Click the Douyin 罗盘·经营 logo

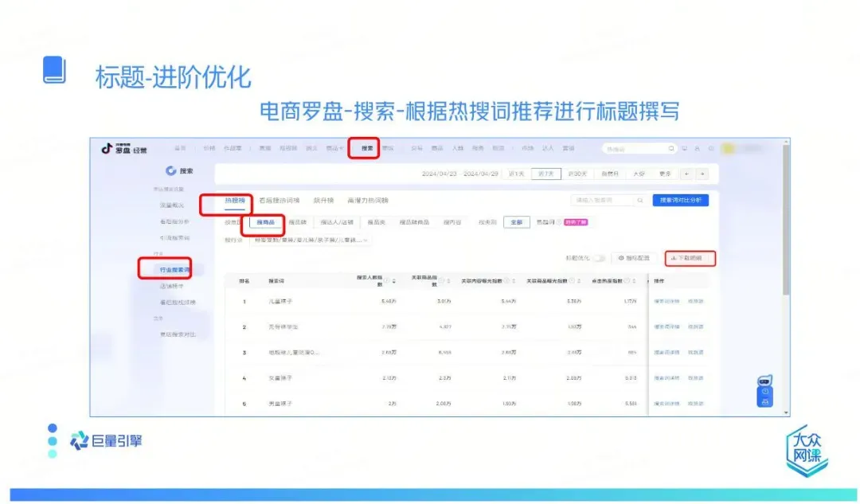(x=124, y=149)
